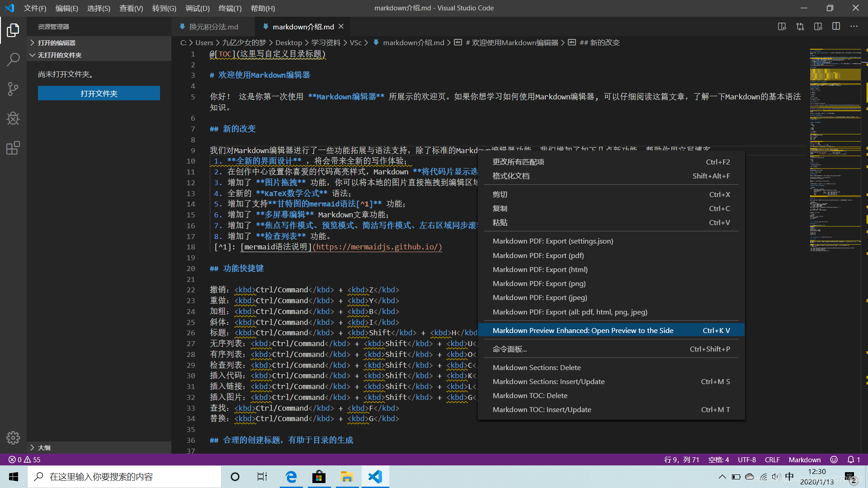
Task: Click Desktop in the breadcrumb path
Action: (x=288, y=42)
